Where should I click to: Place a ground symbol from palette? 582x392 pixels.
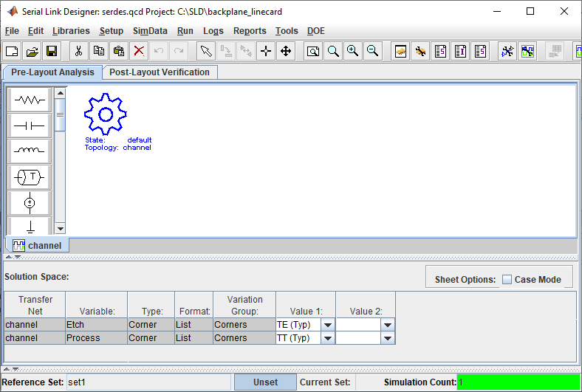click(30, 225)
